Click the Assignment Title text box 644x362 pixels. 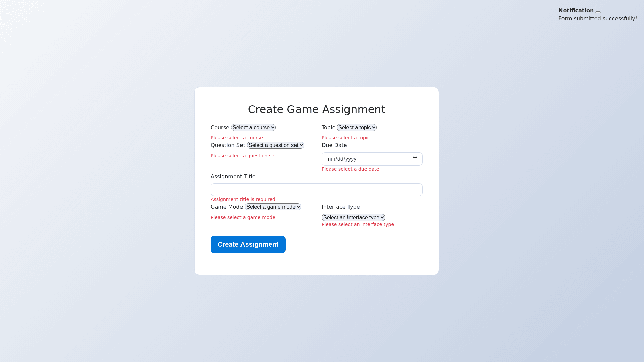coord(316,190)
